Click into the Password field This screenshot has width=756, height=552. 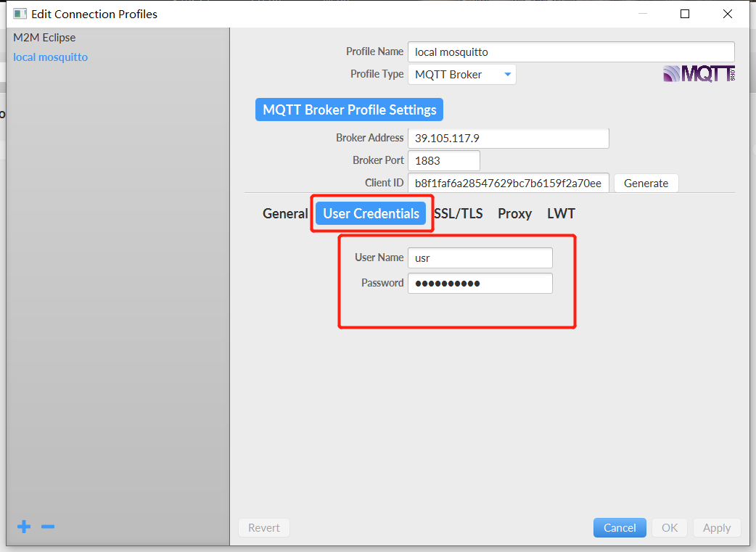tap(480, 283)
